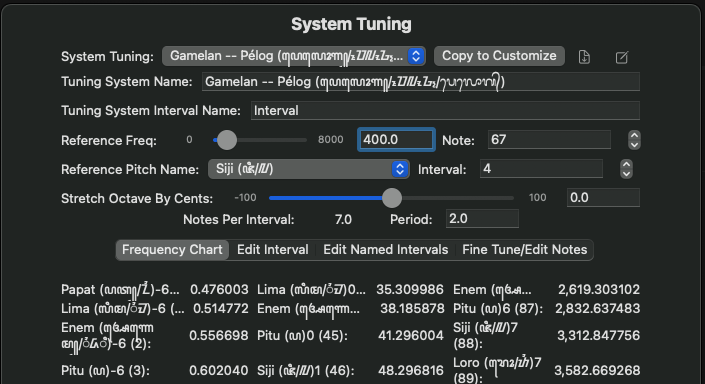Switch to the Edit Interval tab

click(x=272, y=250)
